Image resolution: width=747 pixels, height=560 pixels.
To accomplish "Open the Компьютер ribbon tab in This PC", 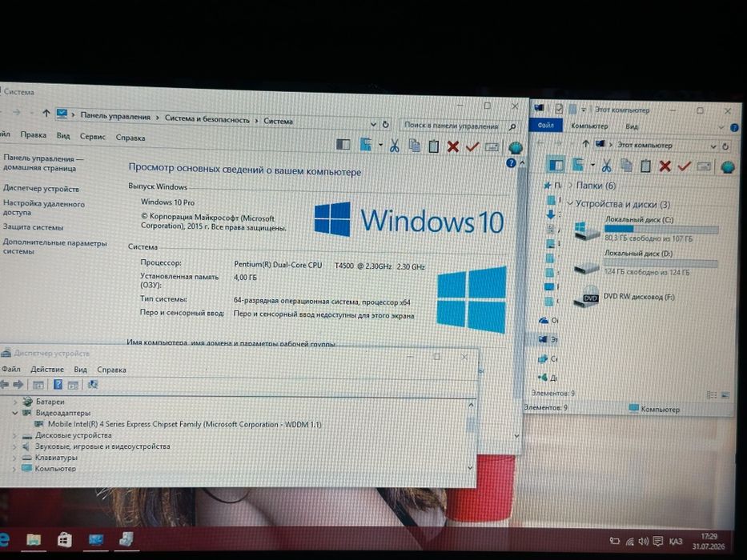I will 589,126.
